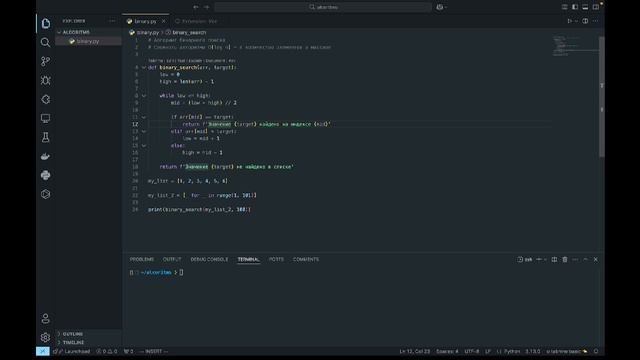Change UTF-8 file encoding

point(472,351)
